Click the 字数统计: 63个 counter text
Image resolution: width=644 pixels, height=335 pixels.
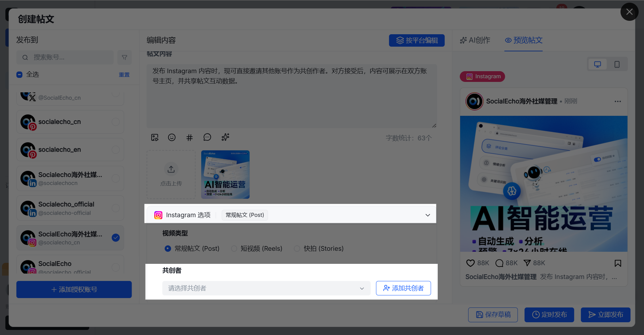(409, 138)
